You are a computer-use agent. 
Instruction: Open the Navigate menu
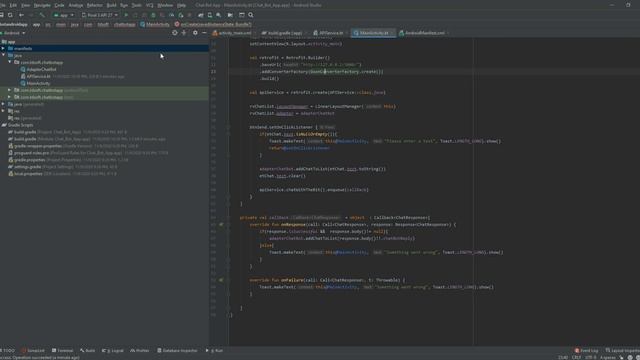click(x=42, y=5)
